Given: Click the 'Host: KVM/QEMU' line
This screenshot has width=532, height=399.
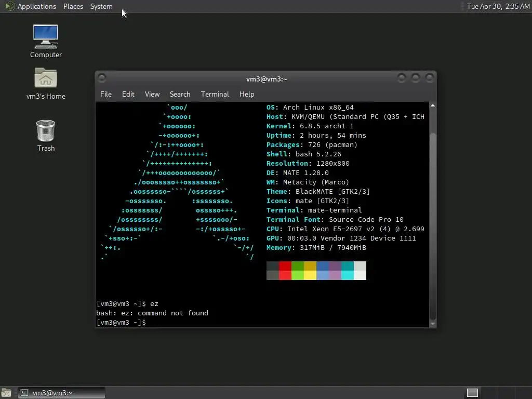Looking at the screenshot, I should coord(345,117).
